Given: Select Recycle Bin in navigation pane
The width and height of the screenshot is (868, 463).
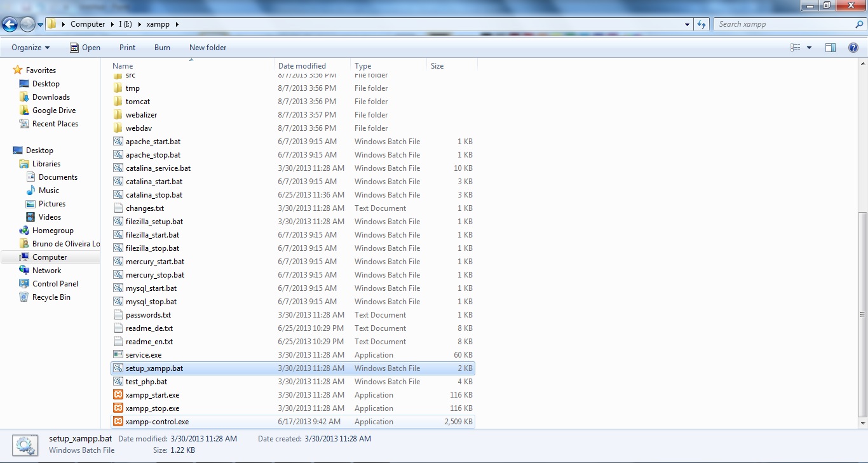Looking at the screenshot, I should pyautogui.click(x=51, y=297).
